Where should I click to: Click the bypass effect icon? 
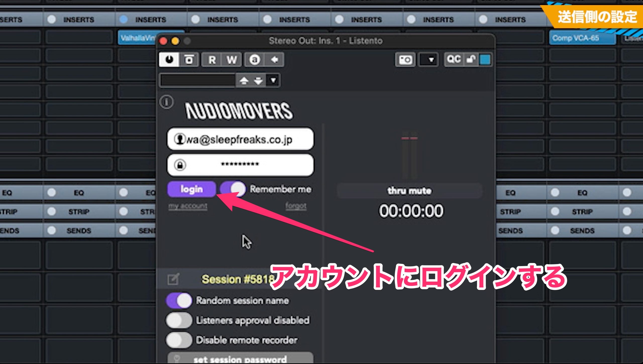click(x=189, y=60)
